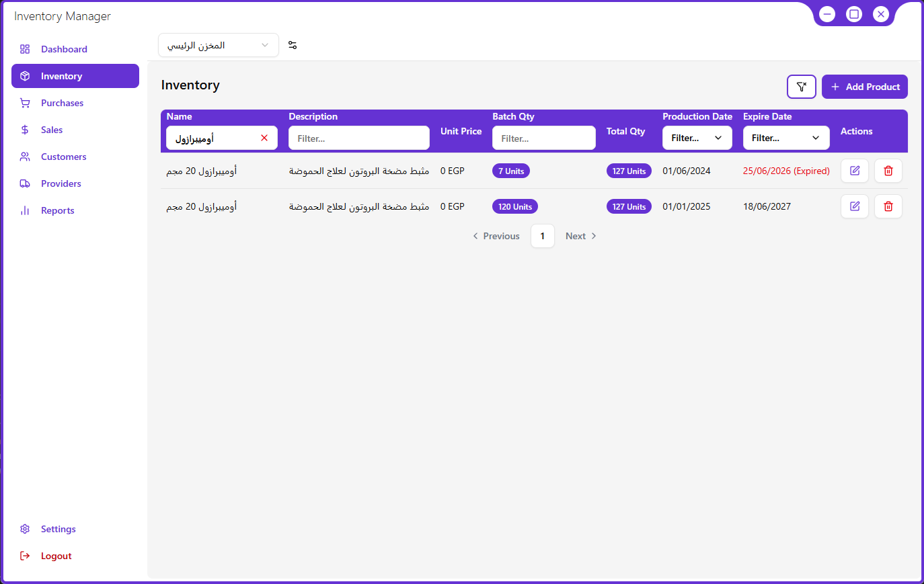Click the Dashboard grid icon in sidebar

[x=25, y=49]
